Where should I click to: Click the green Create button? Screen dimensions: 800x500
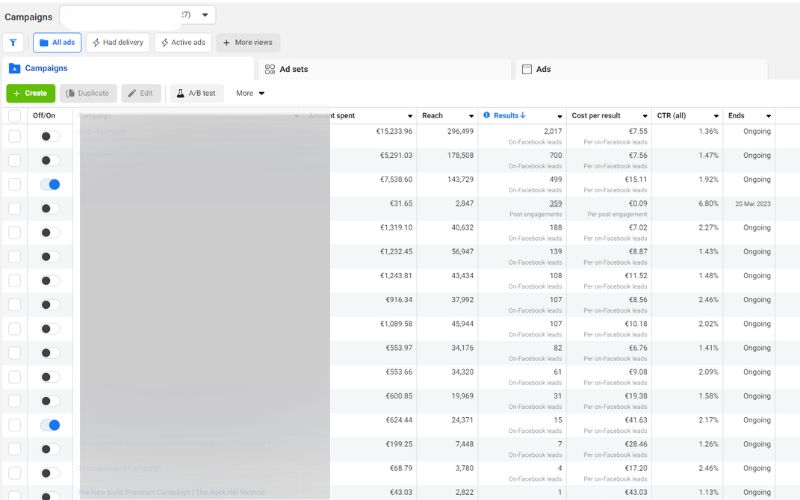coord(31,93)
